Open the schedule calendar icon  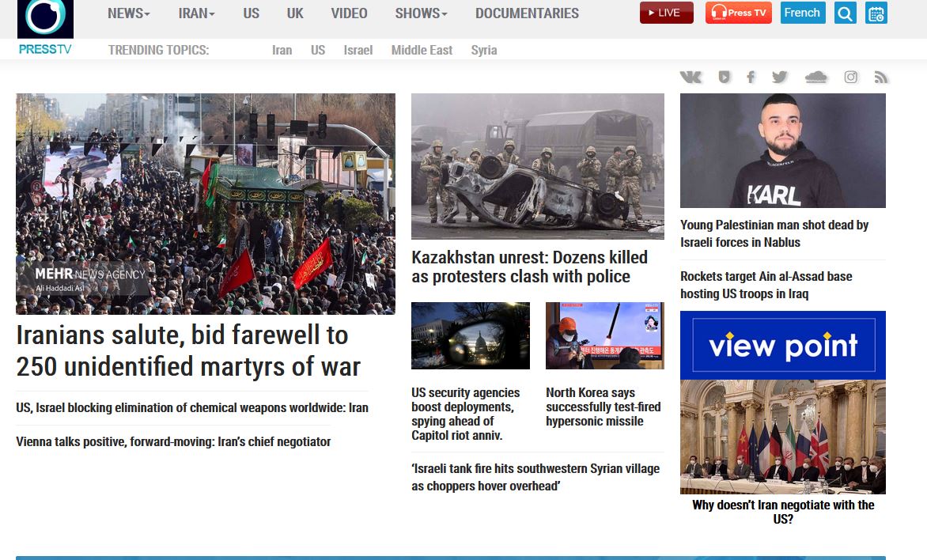point(876,13)
